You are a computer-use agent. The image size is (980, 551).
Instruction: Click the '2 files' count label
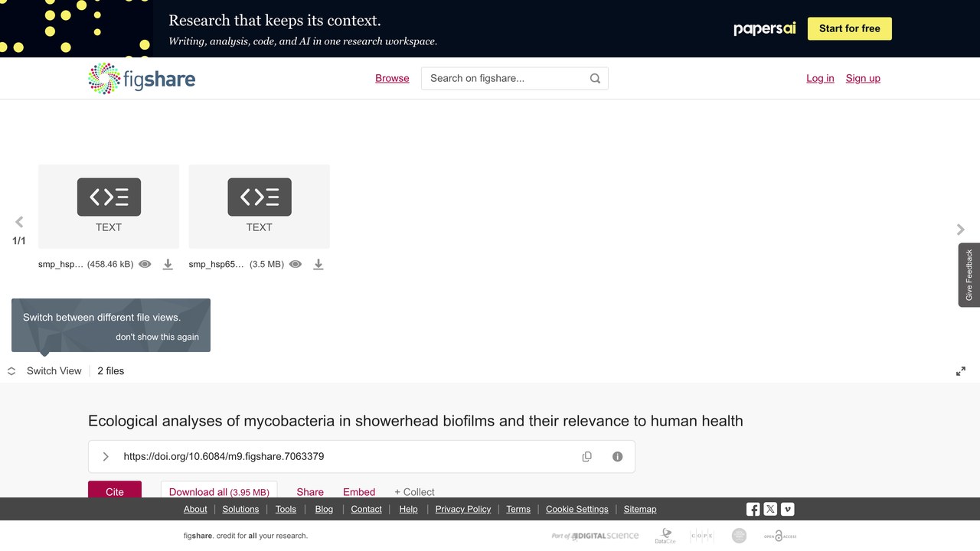click(x=111, y=371)
